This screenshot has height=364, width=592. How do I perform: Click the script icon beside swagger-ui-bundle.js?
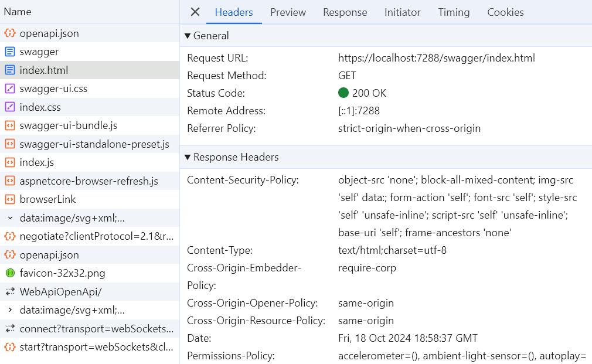click(10, 125)
